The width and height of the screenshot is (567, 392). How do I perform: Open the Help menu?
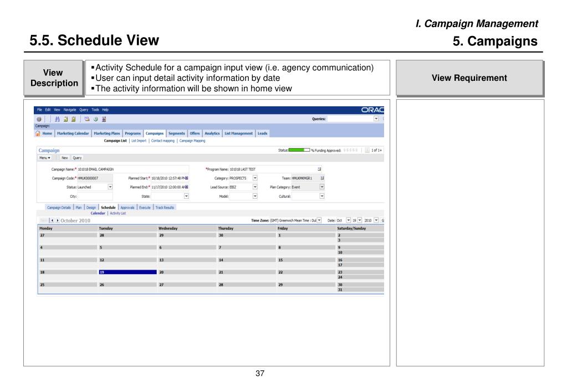tap(105, 110)
